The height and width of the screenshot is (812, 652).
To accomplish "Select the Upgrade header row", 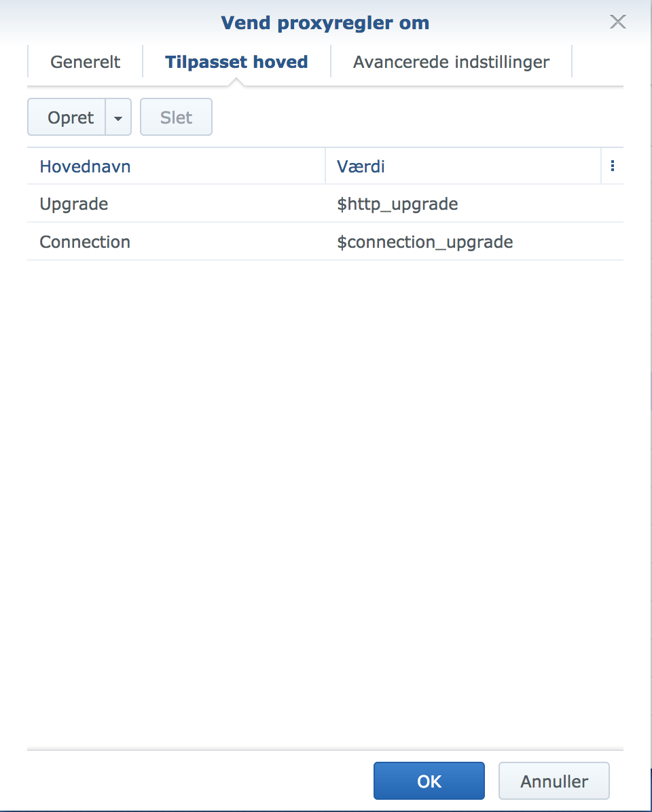I will pyautogui.click(x=73, y=204).
